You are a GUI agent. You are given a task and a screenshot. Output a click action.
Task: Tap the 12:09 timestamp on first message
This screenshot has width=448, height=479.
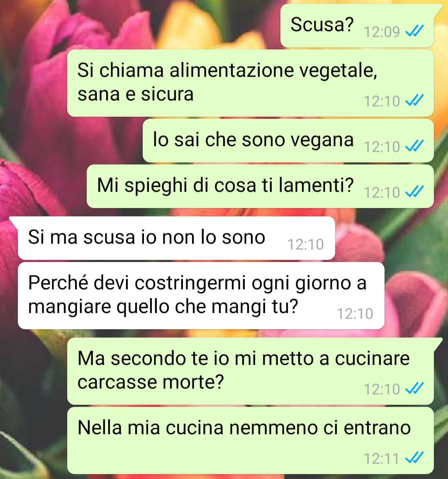pyautogui.click(x=382, y=32)
